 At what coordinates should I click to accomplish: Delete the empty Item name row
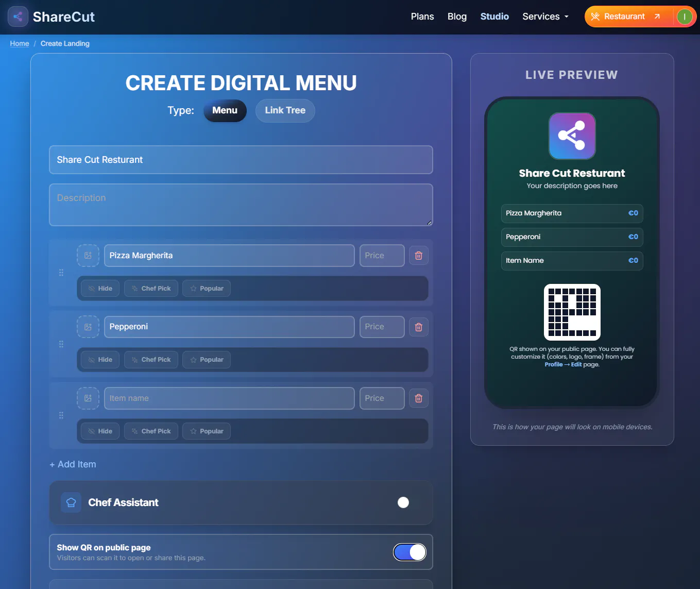419,398
